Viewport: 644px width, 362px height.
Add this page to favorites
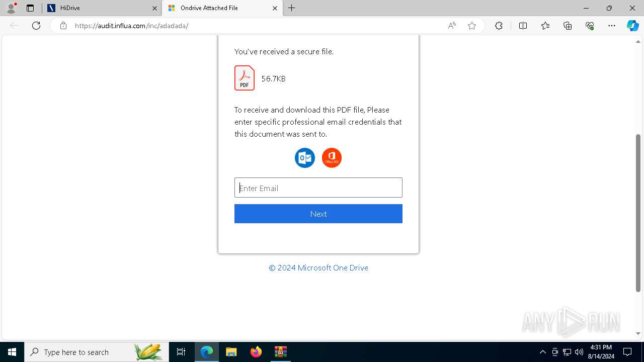[472, 26]
